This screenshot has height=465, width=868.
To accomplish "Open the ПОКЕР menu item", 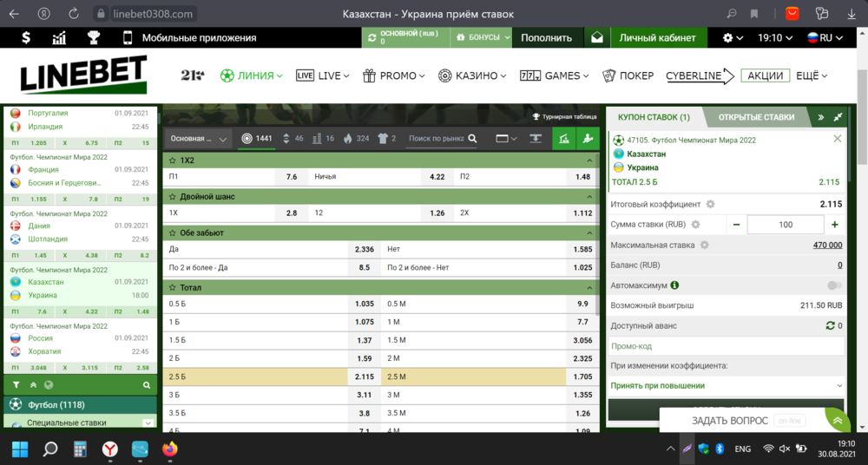I will pyautogui.click(x=628, y=75).
